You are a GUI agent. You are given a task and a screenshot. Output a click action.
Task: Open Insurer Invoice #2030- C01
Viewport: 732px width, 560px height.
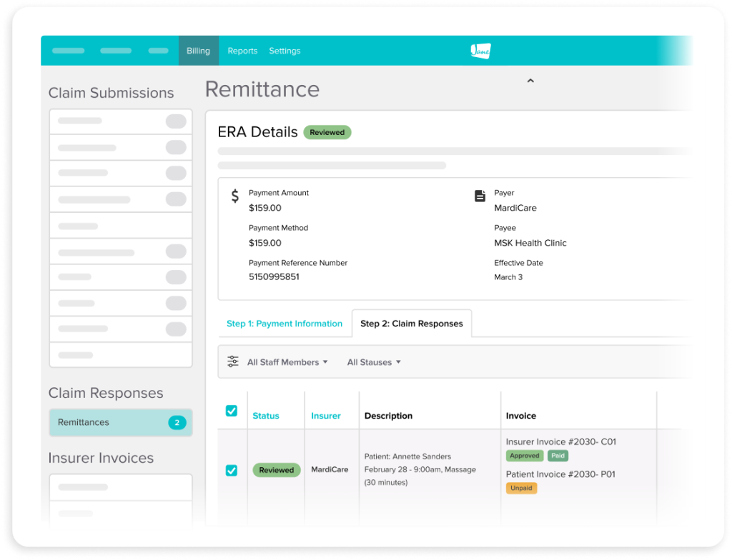[x=562, y=441]
